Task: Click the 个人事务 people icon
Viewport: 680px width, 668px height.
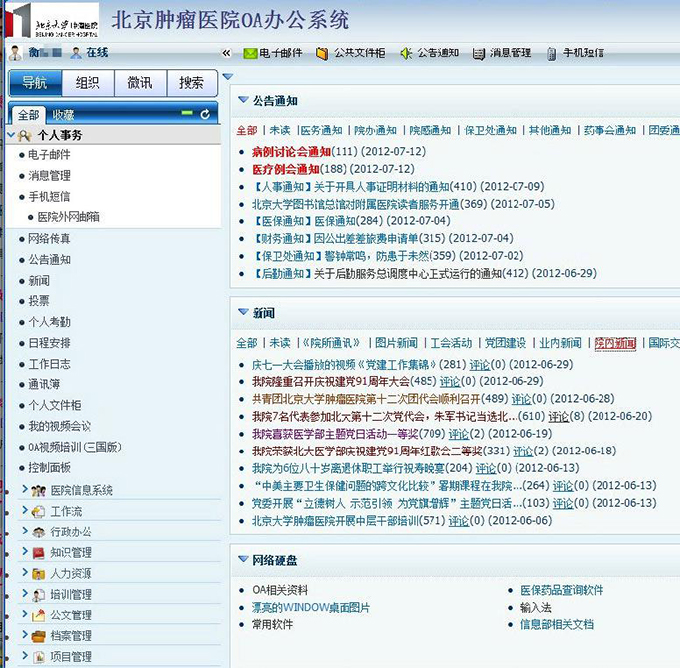Action: pos(25,136)
